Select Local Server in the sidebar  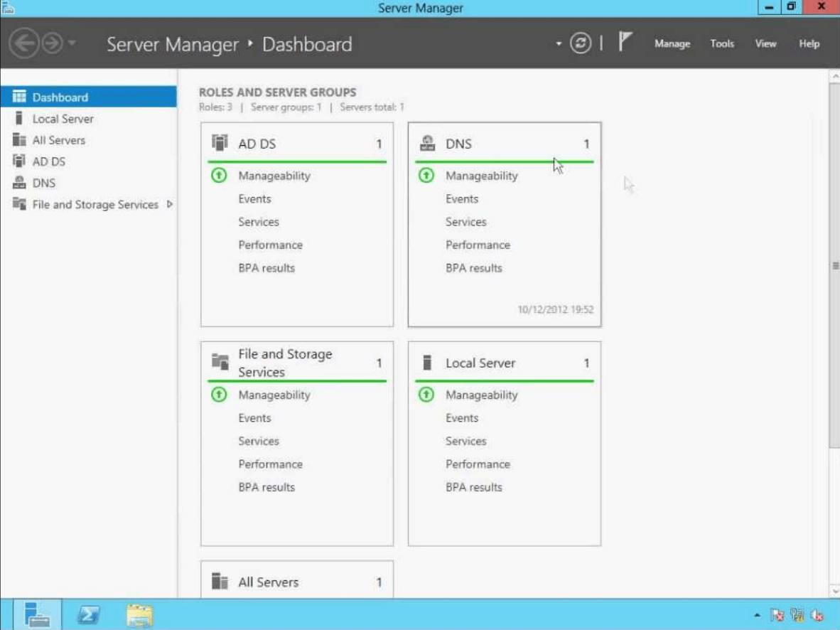(88, 119)
